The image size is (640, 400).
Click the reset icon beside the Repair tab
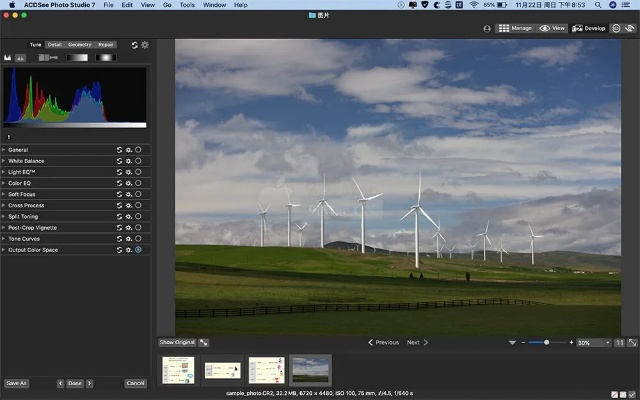tap(134, 45)
